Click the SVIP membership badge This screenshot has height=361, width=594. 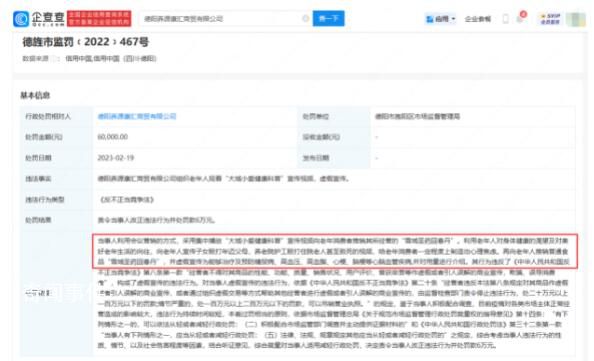550,19
